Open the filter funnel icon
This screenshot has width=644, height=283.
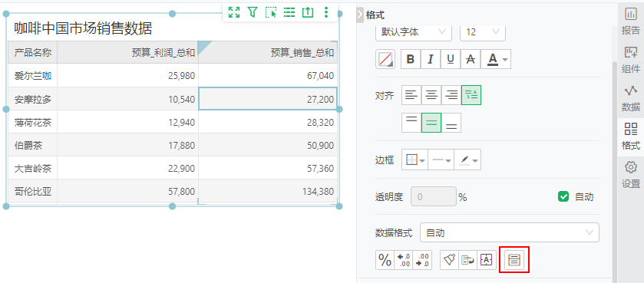[253, 12]
